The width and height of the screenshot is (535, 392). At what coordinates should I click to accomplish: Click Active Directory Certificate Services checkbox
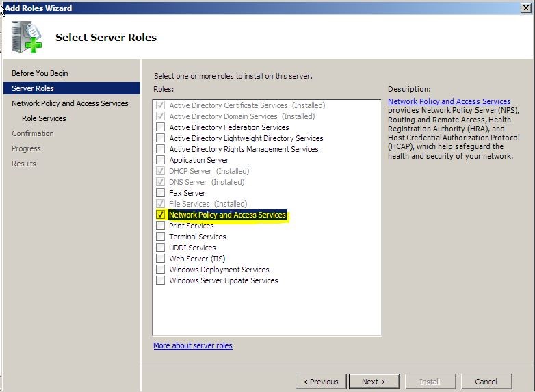[x=160, y=105]
